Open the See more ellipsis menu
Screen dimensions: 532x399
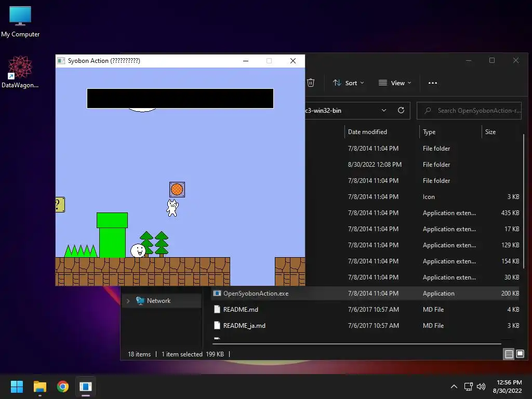tap(433, 83)
